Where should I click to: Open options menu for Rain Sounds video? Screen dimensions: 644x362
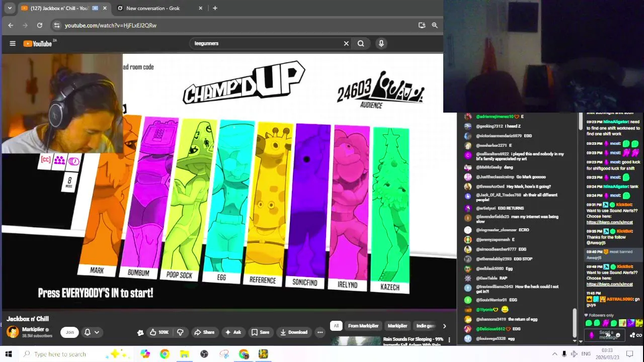pyautogui.click(x=449, y=340)
